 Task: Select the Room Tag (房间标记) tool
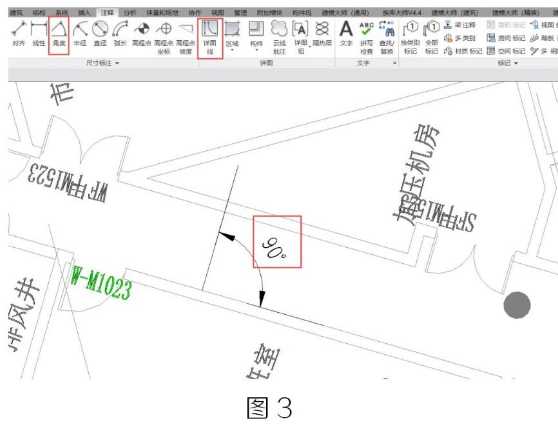point(506,38)
